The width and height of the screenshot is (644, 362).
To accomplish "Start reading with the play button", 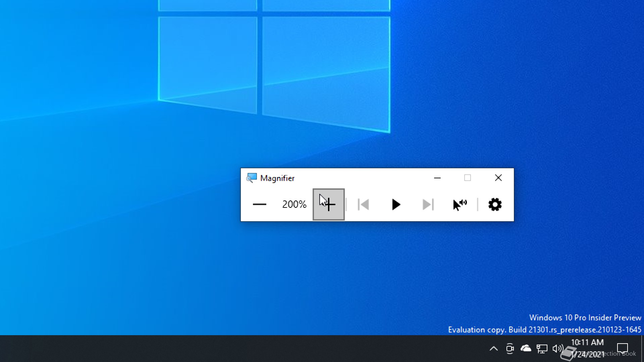I will 396,204.
